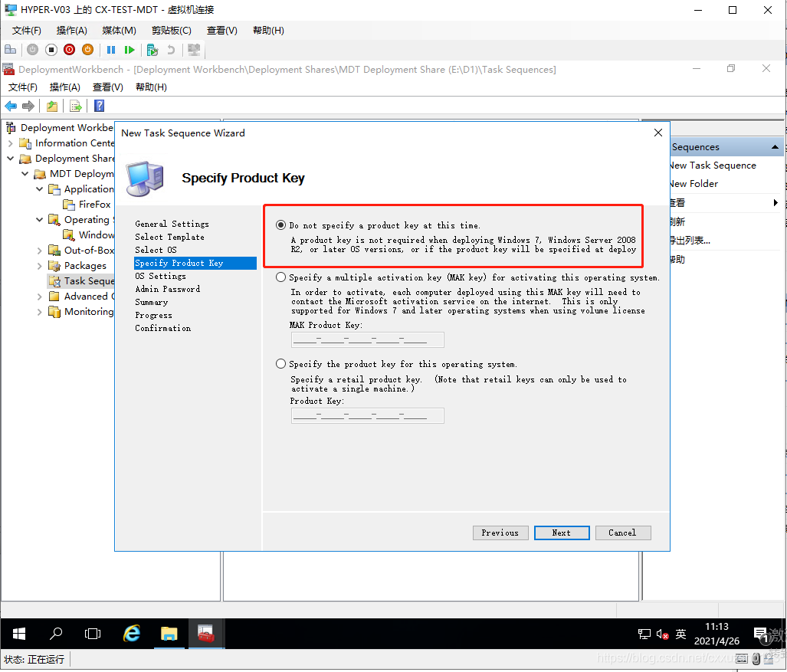Open 文件(F) menu in VM connection window

[x=27, y=31]
